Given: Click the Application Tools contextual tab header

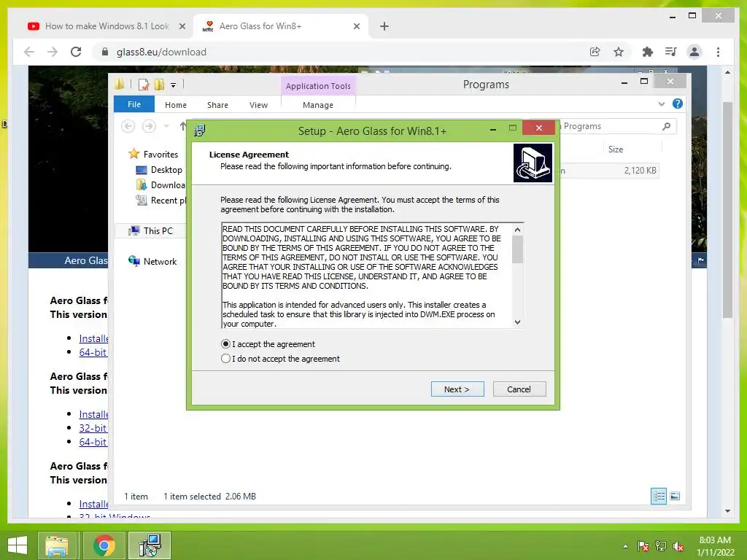Looking at the screenshot, I should [x=318, y=86].
